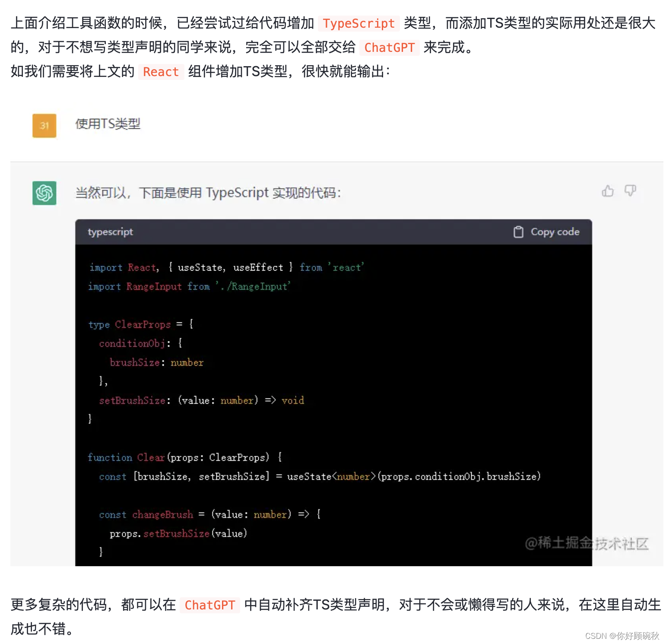Viewport: 666px width, 644px height.
Task: Click the "brushSize: number" code line
Action: (156, 363)
